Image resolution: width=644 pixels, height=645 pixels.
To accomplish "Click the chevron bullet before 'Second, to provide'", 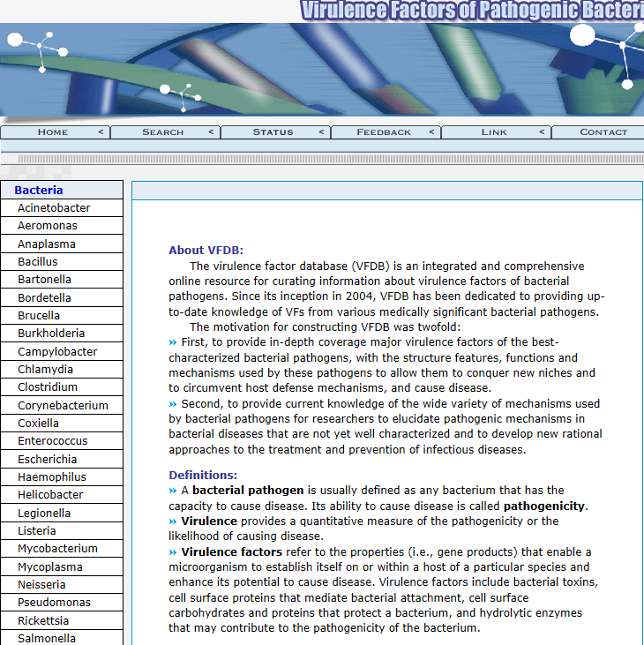I will coord(173,404).
